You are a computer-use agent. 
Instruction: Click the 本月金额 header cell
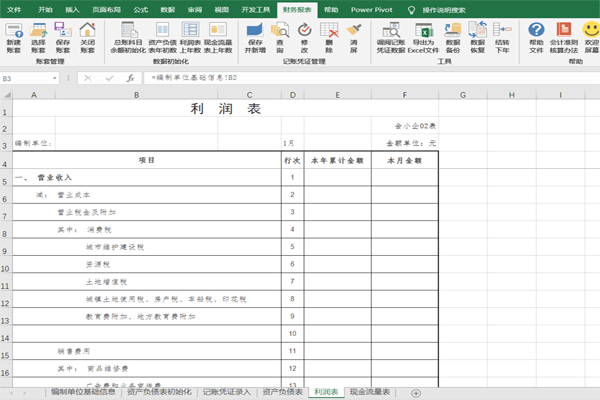coord(404,160)
